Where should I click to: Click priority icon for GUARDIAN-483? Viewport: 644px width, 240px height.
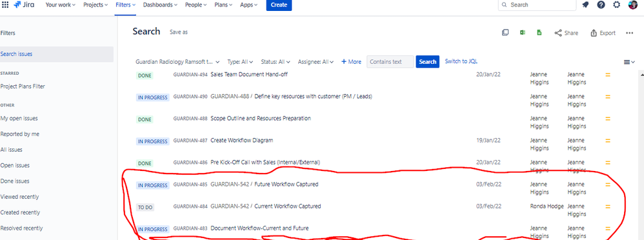608,228
